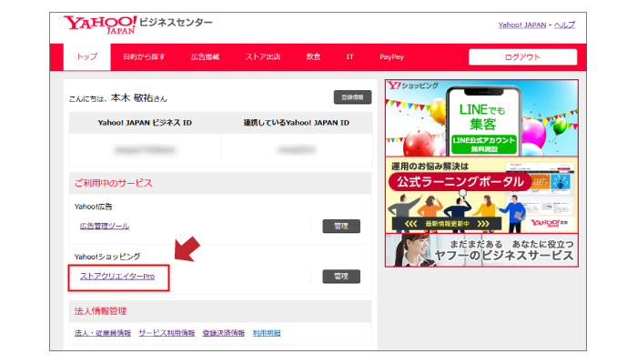Screen dimensions: 637x364
Task: Open the ストア出店 menu item
Action: coord(263,56)
